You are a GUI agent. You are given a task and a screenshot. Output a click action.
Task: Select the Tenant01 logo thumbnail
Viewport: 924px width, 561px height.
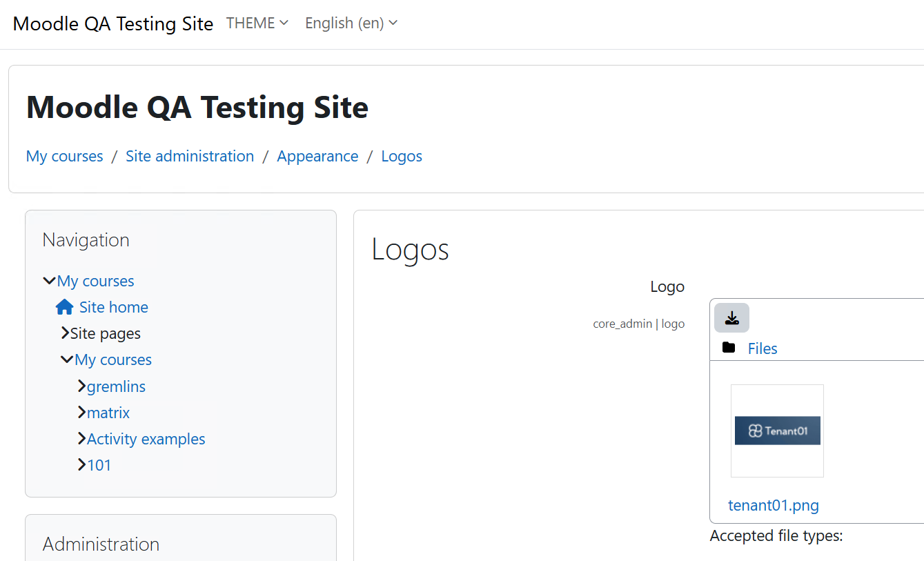pos(777,431)
